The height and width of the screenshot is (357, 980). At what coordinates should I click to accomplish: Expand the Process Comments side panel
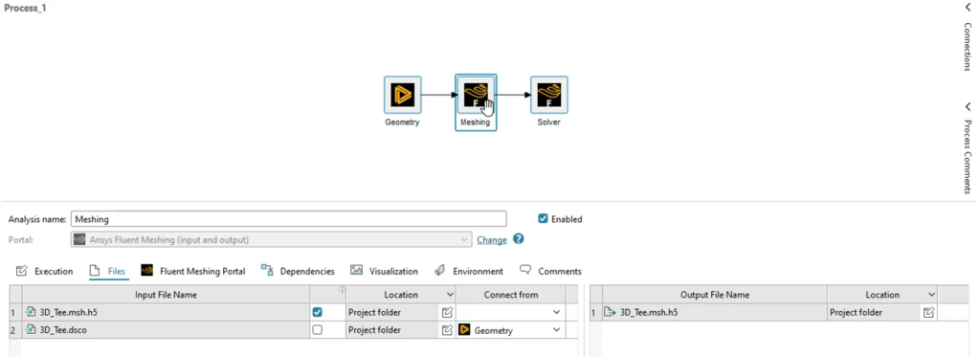tap(968, 107)
